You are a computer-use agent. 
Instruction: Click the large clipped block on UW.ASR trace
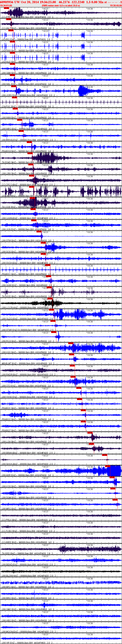coord(114,470)
